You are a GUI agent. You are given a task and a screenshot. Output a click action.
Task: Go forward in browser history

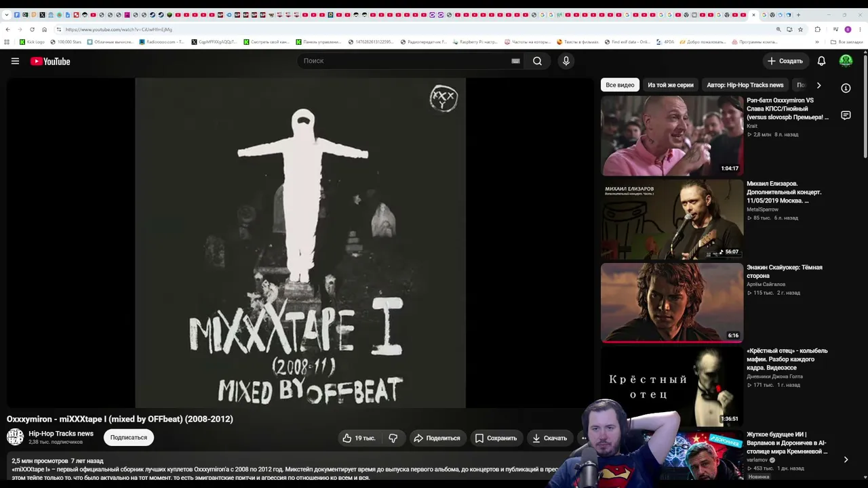coord(20,29)
